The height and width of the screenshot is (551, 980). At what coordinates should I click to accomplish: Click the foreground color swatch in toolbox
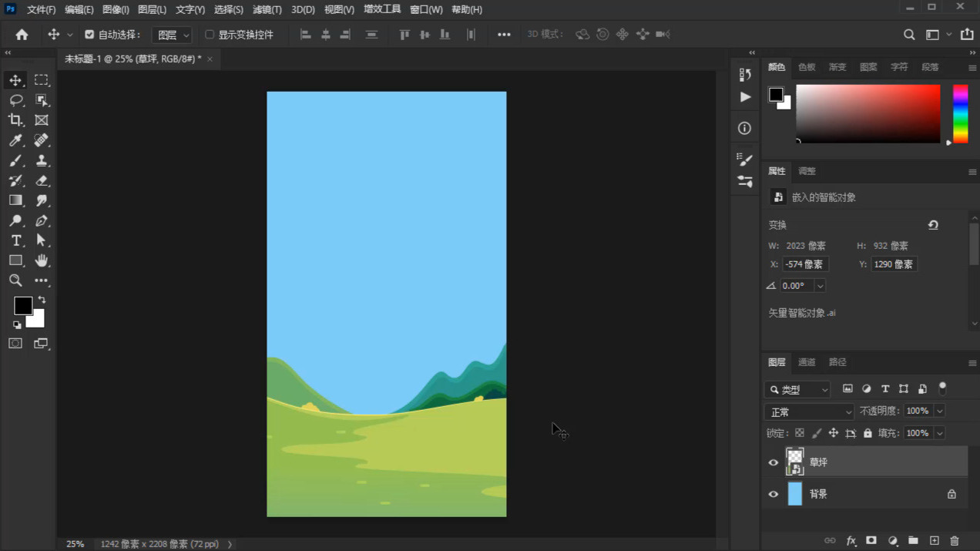point(22,305)
